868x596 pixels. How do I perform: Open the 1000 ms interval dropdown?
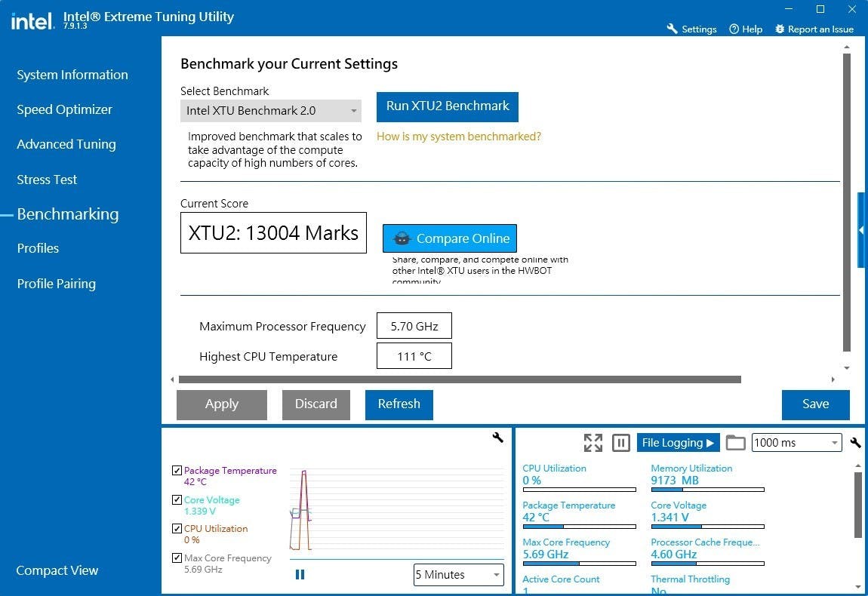click(796, 443)
